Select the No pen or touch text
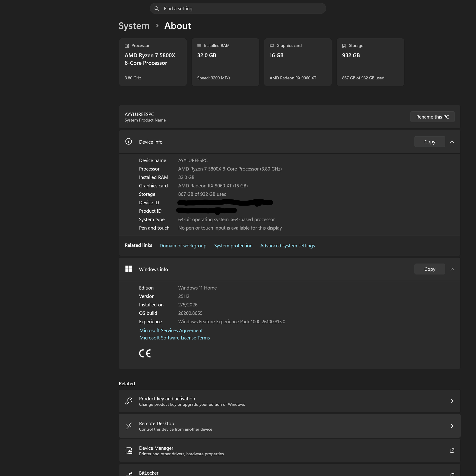The image size is (476, 476). coord(230,228)
